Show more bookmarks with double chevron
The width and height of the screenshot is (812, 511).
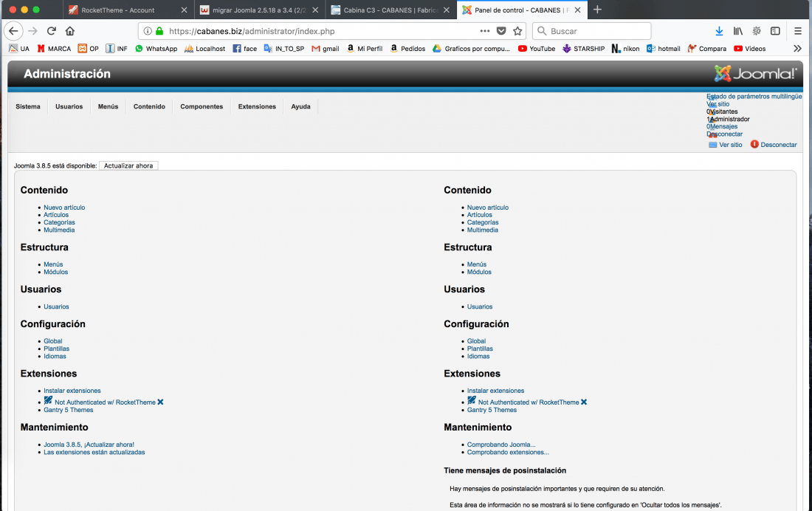[797, 48]
